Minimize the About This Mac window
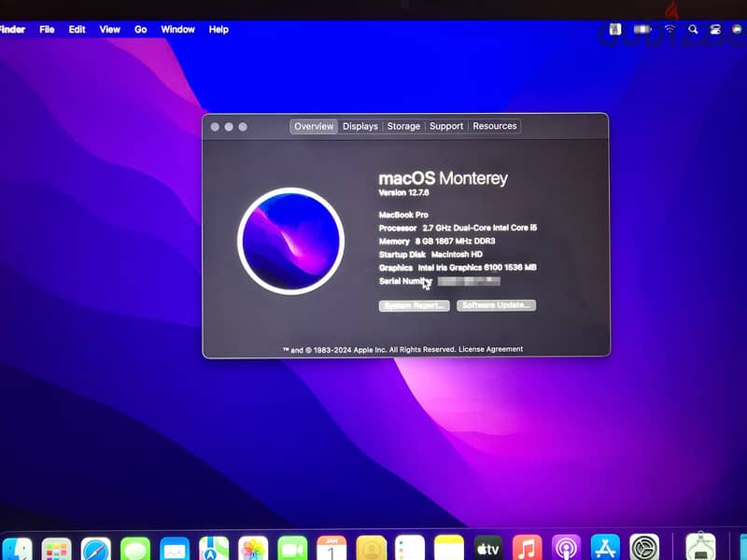This screenshot has width=747, height=560. tap(229, 127)
